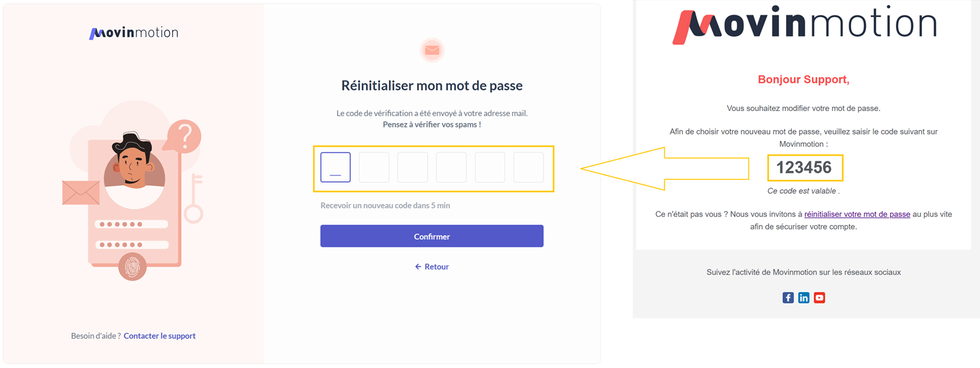Click the large Movinmotion logo in the email
Image resolution: width=980 pixels, height=368 pixels.
click(804, 27)
